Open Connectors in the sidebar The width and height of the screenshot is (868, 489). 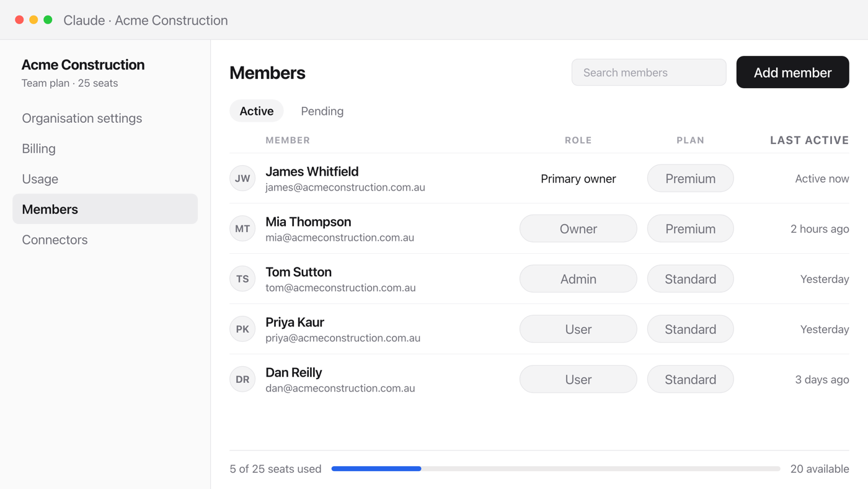tap(105, 240)
